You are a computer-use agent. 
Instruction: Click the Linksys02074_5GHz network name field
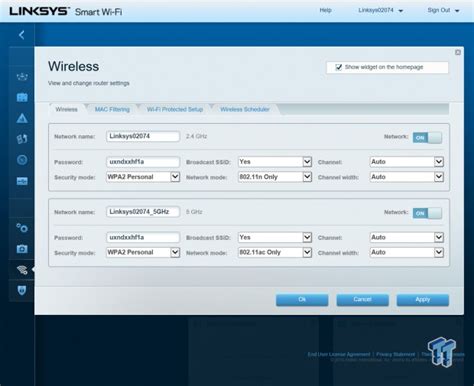coord(143,212)
